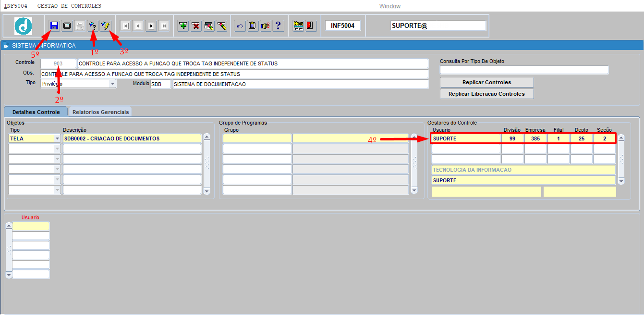Viewport: 644px width, 315px height.
Task: Switch to the Relatorios Gerenciais tab
Action: [x=101, y=112]
